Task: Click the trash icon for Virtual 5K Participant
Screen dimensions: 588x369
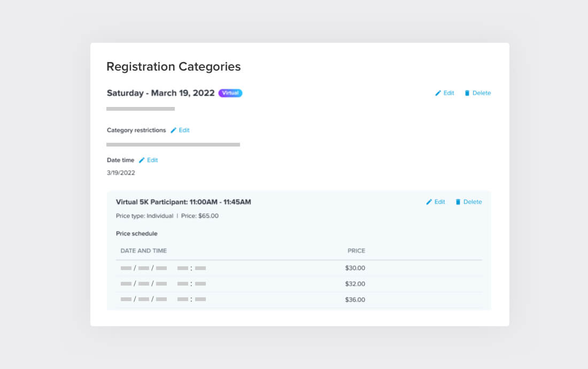Action: click(458, 202)
